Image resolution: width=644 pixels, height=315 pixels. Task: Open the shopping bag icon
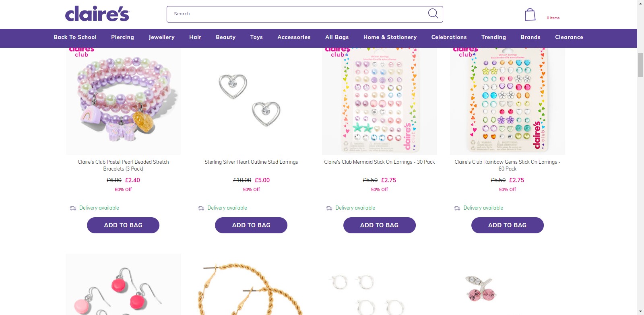pos(530,15)
